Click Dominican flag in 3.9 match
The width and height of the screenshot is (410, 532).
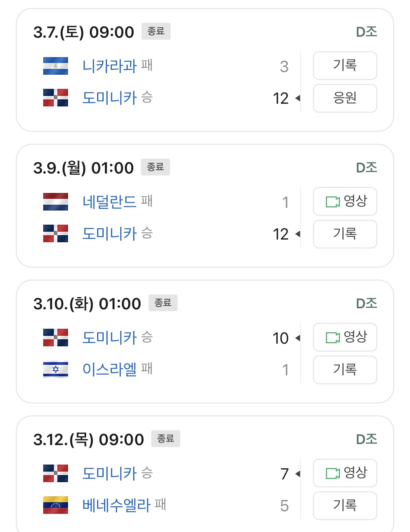coord(55,234)
